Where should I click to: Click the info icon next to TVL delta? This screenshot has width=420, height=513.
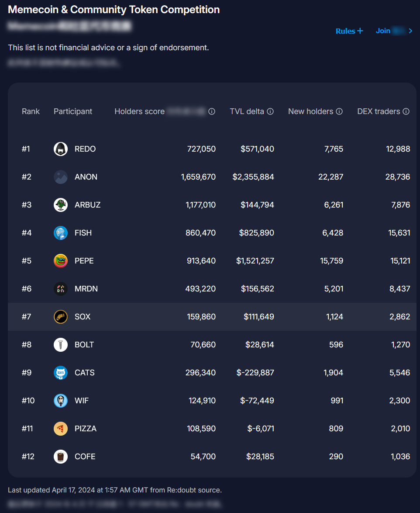pyautogui.click(x=270, y=111)
